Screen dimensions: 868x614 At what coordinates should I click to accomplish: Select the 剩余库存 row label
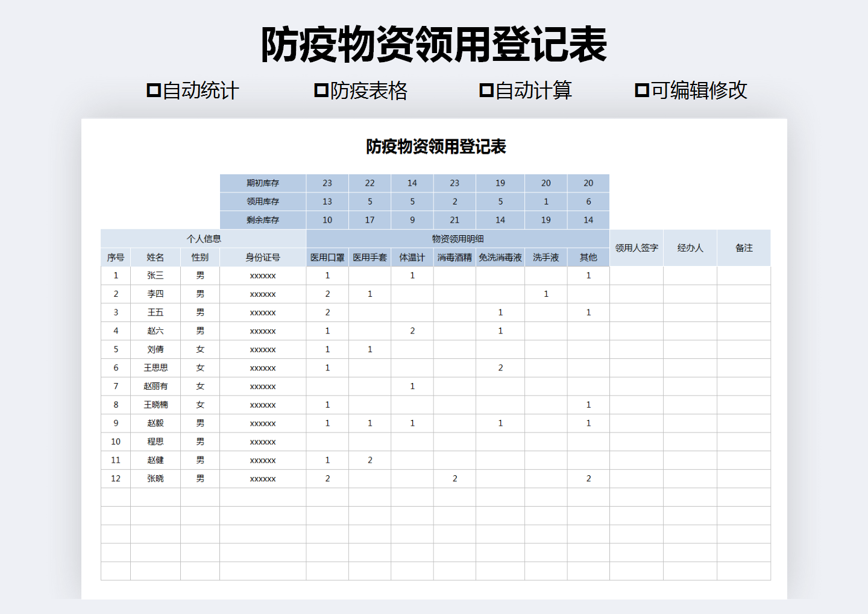263,220
